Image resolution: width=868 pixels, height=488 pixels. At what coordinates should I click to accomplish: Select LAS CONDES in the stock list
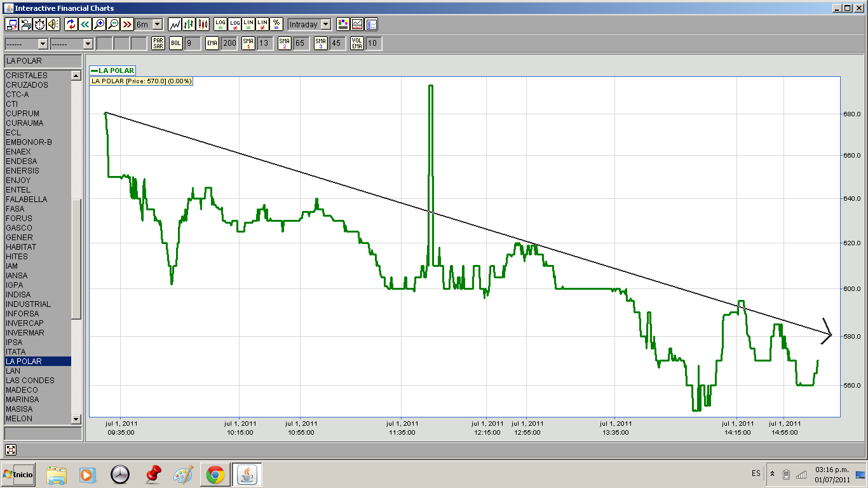point(37,381)
